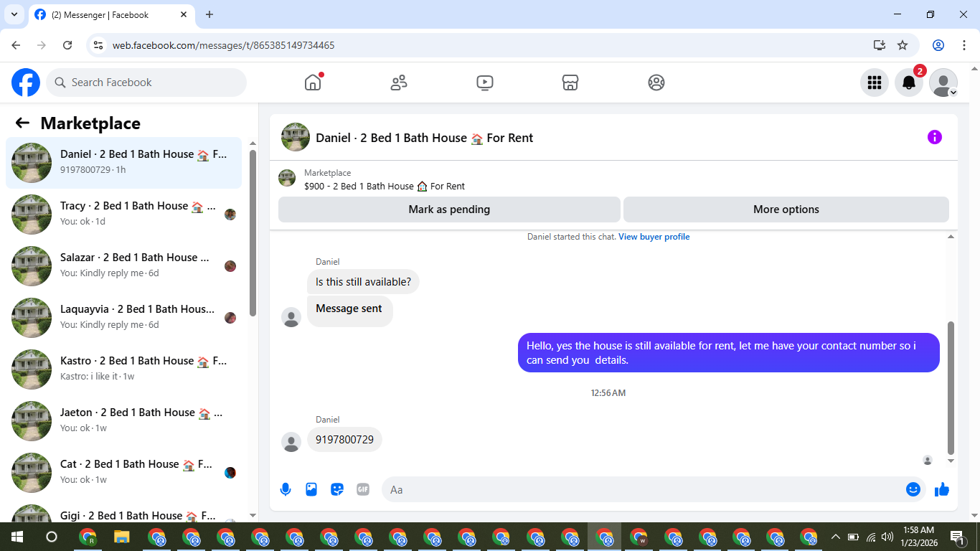This screenshot has height=551, width=980.
Task: Click the back arrow beside Marketplace
Action: pyautogui.click(x=22, y=123)
